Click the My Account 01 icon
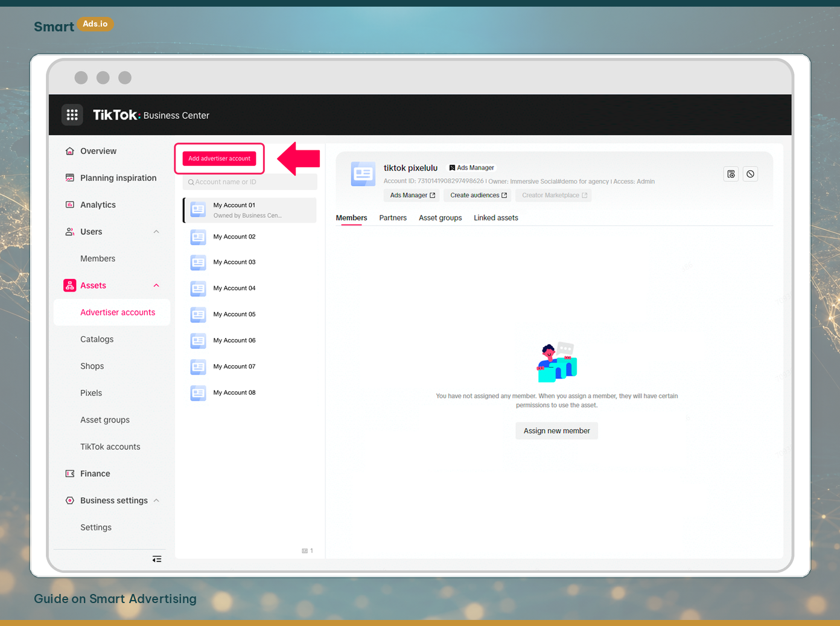This screenshot has width=840, height=626. point(199,210)
